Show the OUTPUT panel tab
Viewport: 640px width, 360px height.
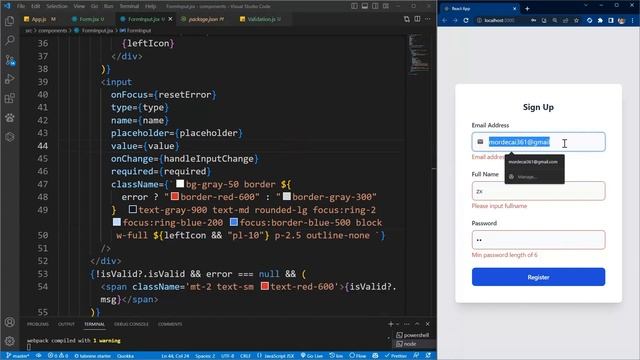(66, 324)
